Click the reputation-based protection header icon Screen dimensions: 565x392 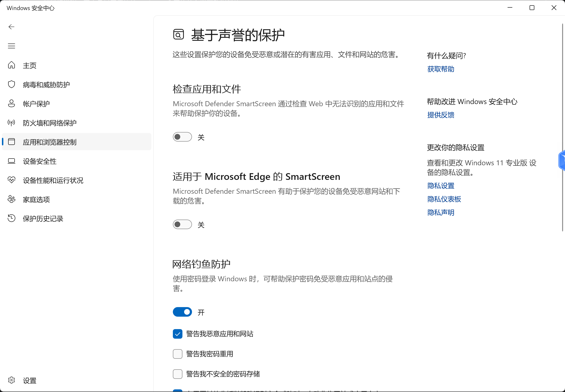(179, 34)
